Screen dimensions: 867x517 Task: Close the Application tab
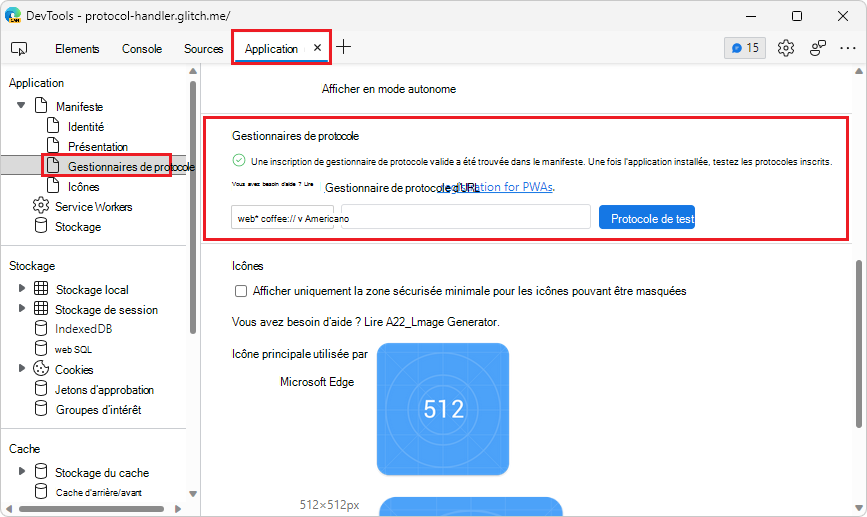(x=317, y=48)
